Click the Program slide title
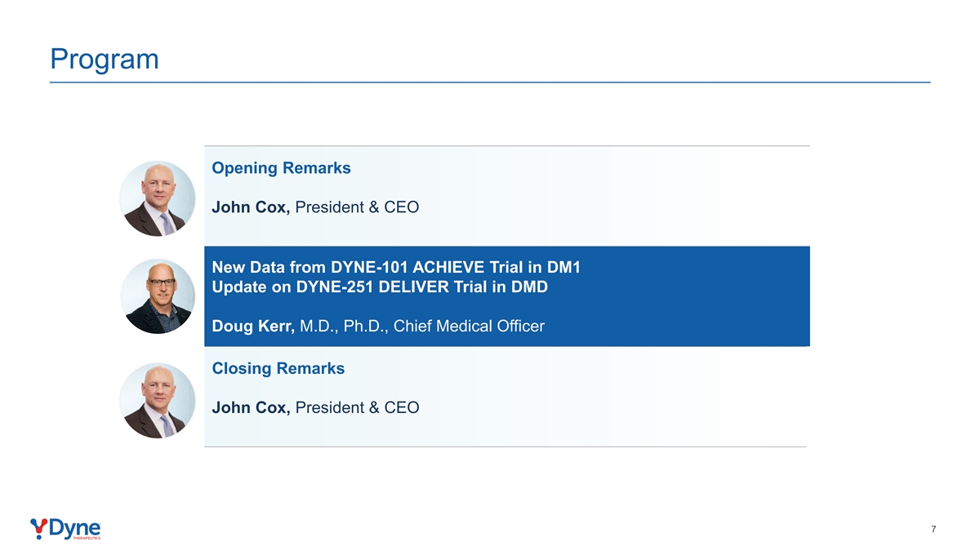The image size is (980, 551). (x=104, y=59)
